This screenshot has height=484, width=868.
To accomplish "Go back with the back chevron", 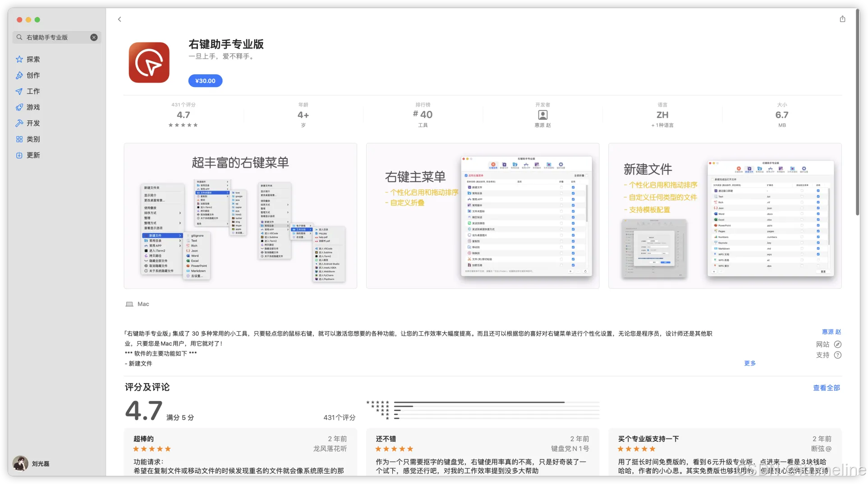I will pos(119,19).
